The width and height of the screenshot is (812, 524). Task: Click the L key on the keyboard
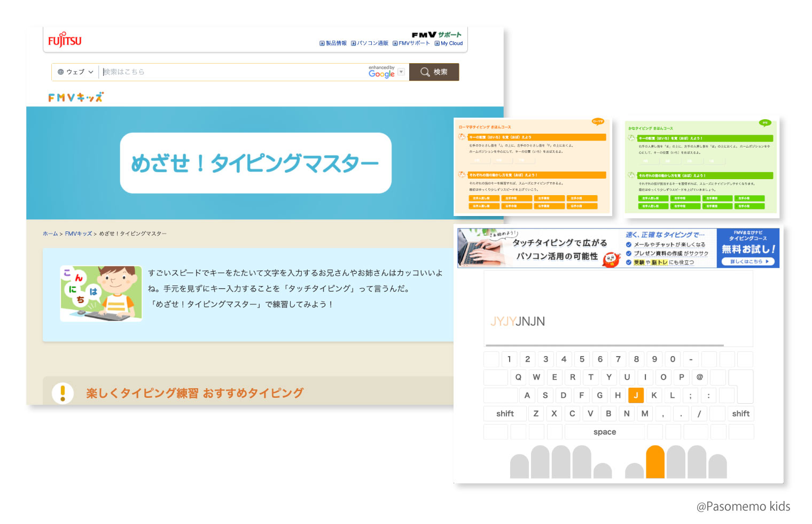[672, 395]
